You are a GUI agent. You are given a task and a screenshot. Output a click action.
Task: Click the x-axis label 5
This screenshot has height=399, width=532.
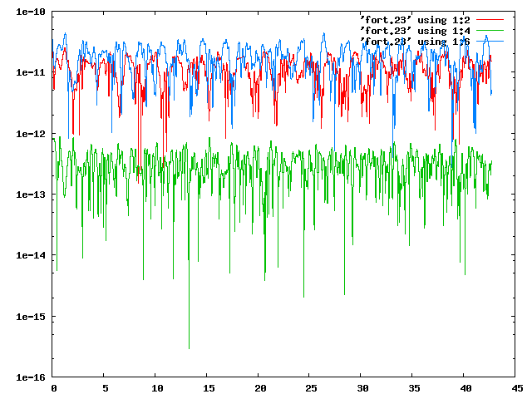pyautogui.click(x=106, y=388)
